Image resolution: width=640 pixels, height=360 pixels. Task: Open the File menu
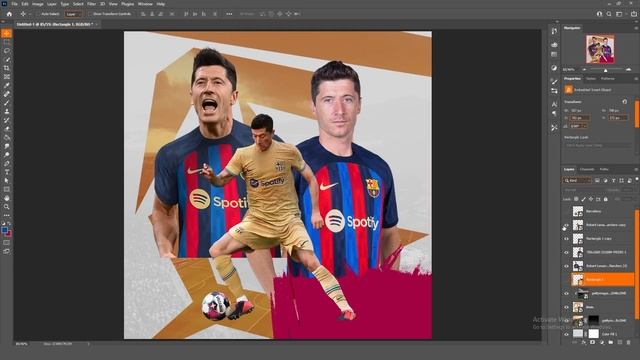click(x=14, y=4)
